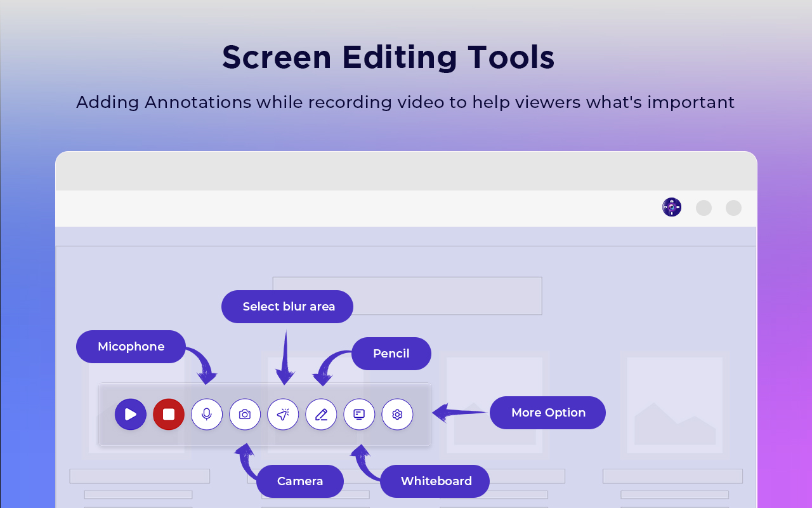Click the rightmost gray circle in the browser bar
This screenshot has width=812, height=508.
[733, 208]
